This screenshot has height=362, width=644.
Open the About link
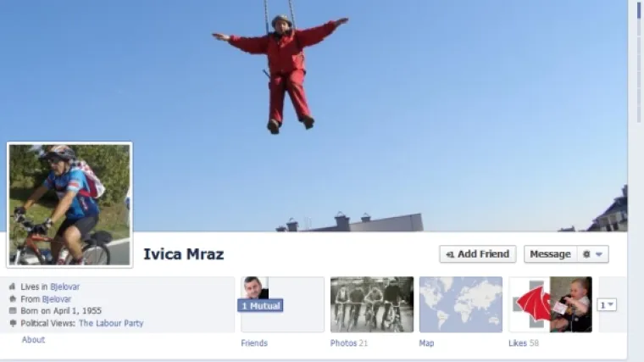(33, 340)
